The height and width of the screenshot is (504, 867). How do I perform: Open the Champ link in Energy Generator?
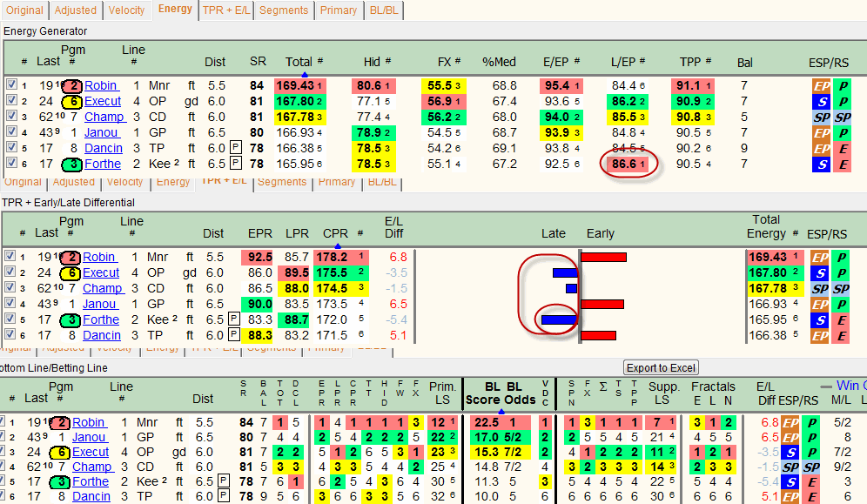104,118
